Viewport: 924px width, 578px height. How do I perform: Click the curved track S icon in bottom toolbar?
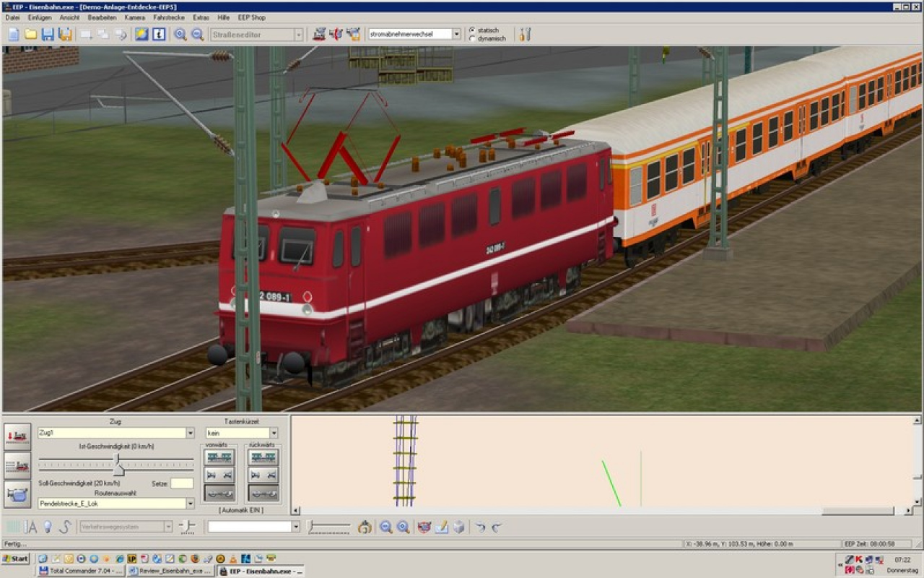pos(65,527)
